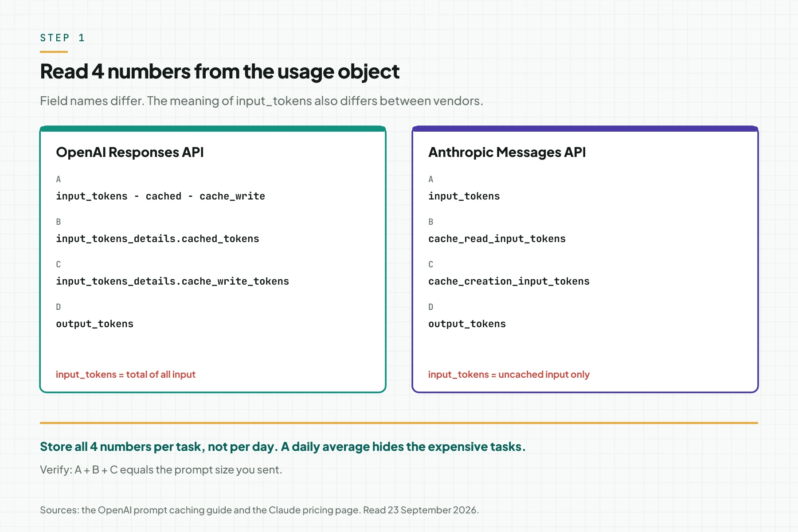Click 'cache_creation_input_tokens' field name
The width and height of the screenshot is (798, 532).
[x=509, y=281]
